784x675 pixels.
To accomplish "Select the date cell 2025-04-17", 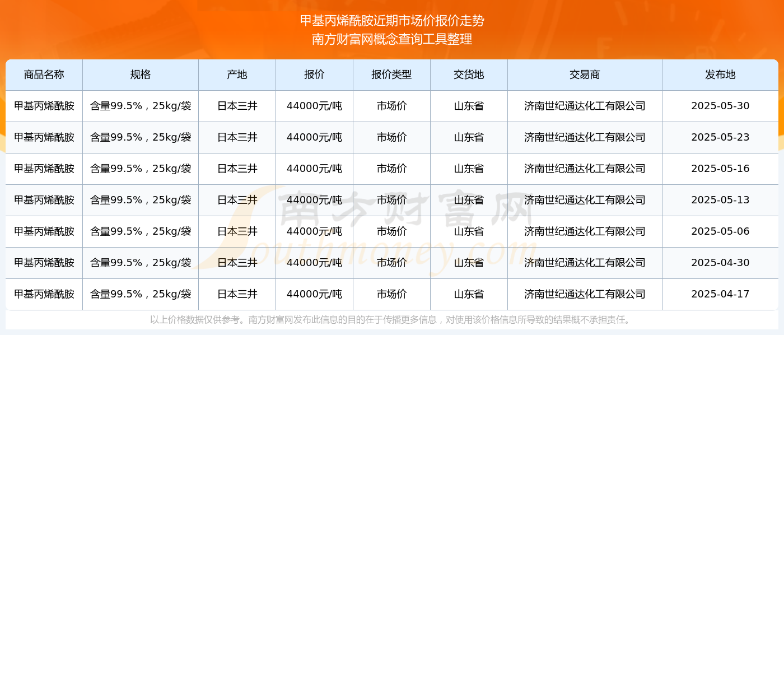I will [x=720, y=294].
